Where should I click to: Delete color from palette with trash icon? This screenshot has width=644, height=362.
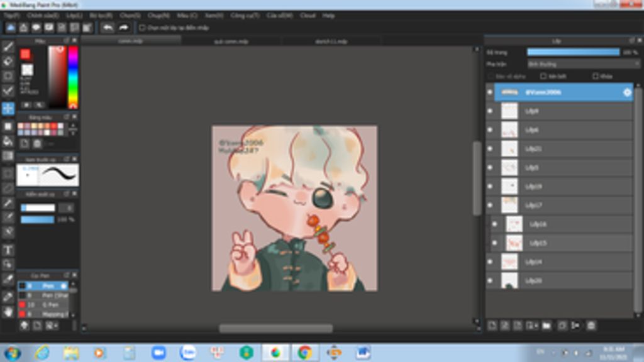pos(37,143)
